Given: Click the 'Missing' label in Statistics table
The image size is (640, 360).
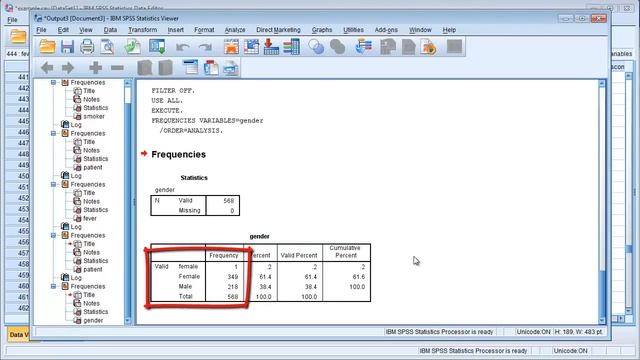Looking at the screenshot, I should click(x=189, y=210).
